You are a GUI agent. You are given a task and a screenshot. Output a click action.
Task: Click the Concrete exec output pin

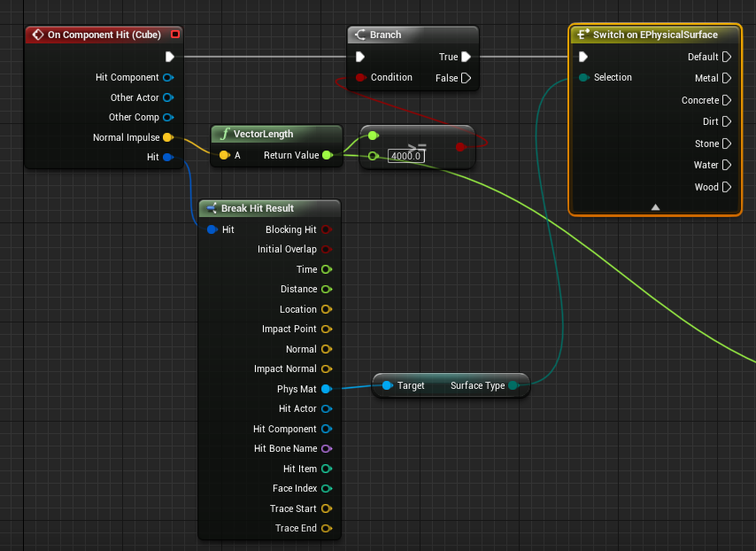tap(727, 100)
